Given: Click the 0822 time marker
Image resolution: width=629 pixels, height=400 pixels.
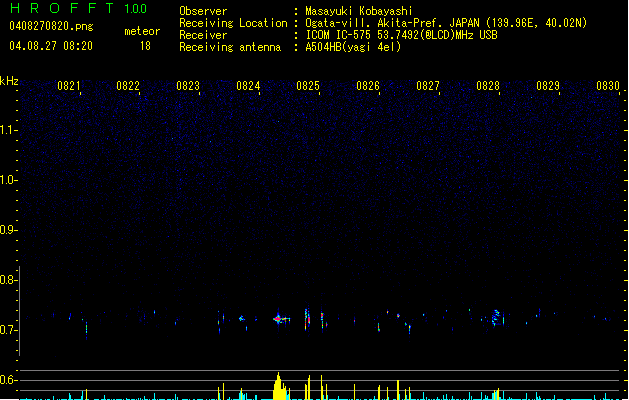Looking at the screenshot, I should click(128, 86).
